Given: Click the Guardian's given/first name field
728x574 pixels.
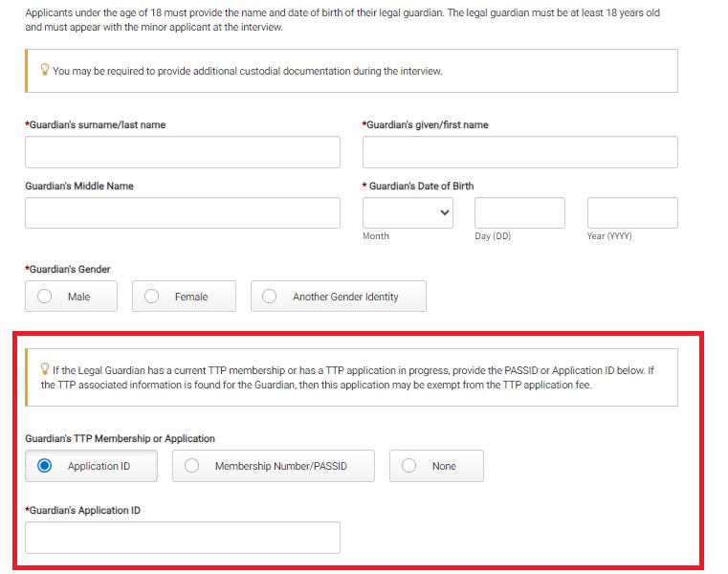Looking at the screenshot, I should 520,152.
